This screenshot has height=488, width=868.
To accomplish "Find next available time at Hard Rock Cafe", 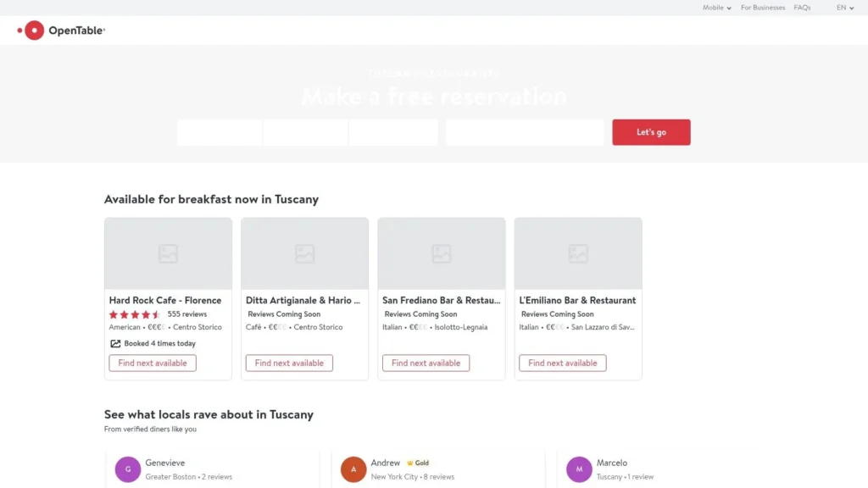I will pos(153,363).
